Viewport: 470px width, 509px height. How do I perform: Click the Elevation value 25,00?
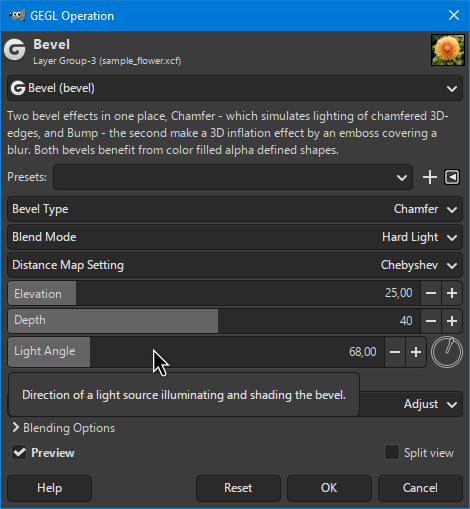399,293
